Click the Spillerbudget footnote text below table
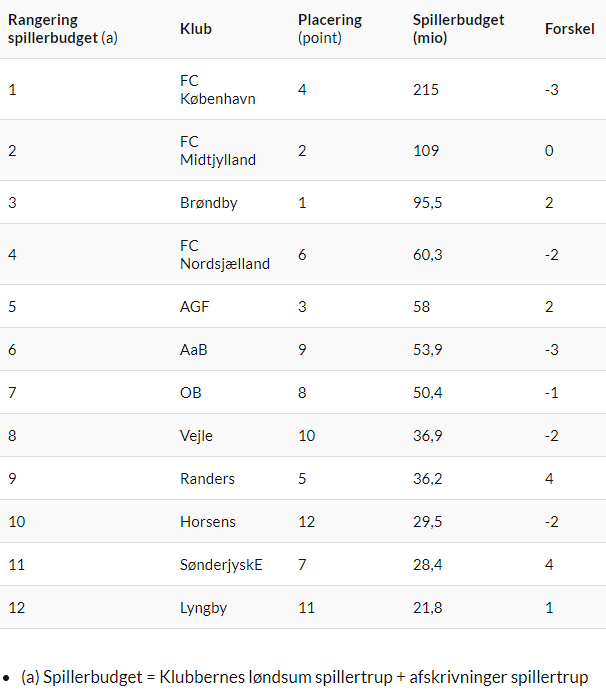The image size is (606, 698). (x=304, y=677)
